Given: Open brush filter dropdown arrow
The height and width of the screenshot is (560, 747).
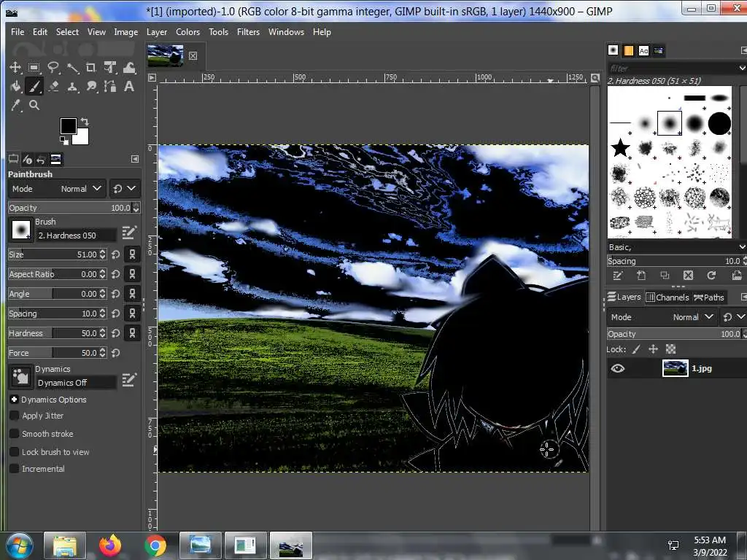Looking at the screenshot, I should point(742,68).
